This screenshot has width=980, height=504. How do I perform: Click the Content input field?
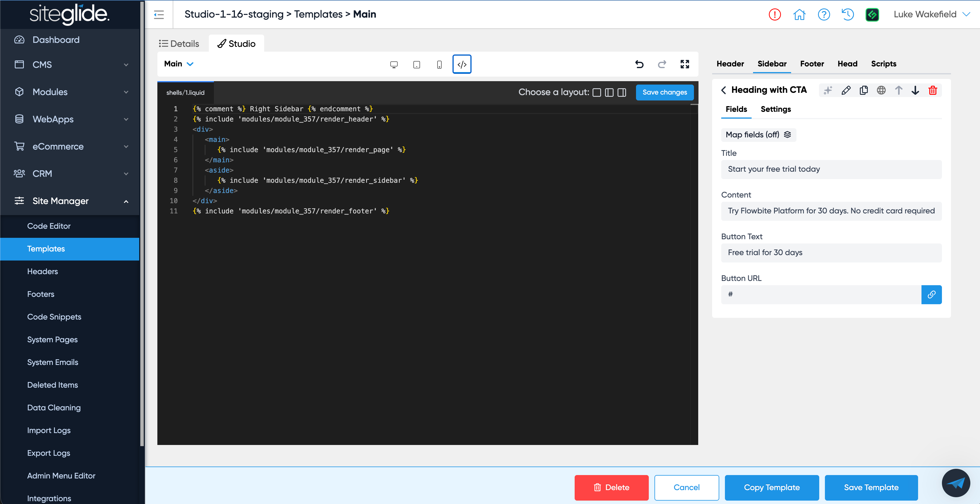831,211
